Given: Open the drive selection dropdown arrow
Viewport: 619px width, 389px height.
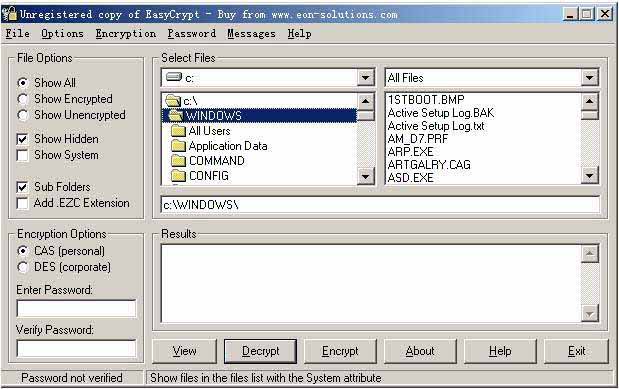Looking at the screenshot, I should click(x=366, y=77).
